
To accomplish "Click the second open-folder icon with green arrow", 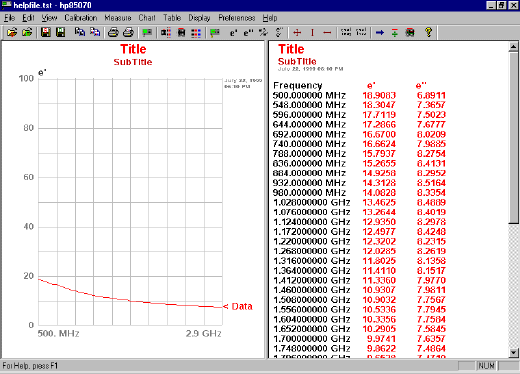I will pos(27,32).
